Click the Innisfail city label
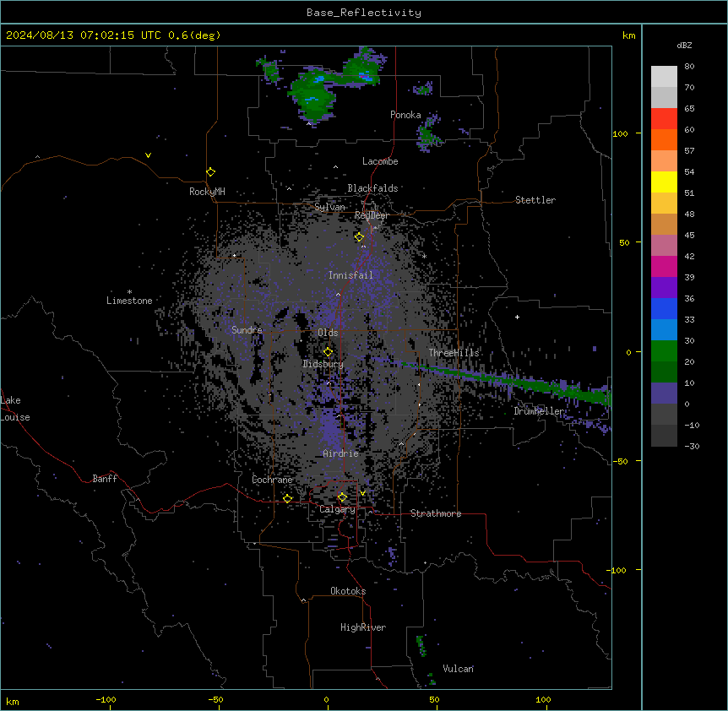 coord(350,275)
